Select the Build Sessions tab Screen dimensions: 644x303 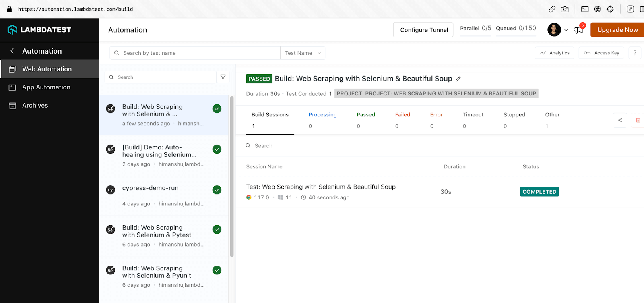pyautogui.click(x=270, y=120)
